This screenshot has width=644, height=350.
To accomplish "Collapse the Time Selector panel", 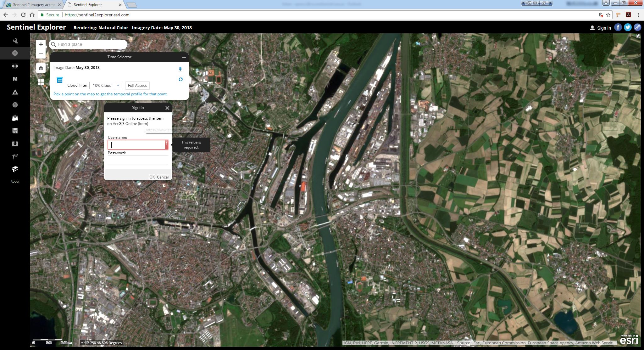I will click(x=184, y=57).
